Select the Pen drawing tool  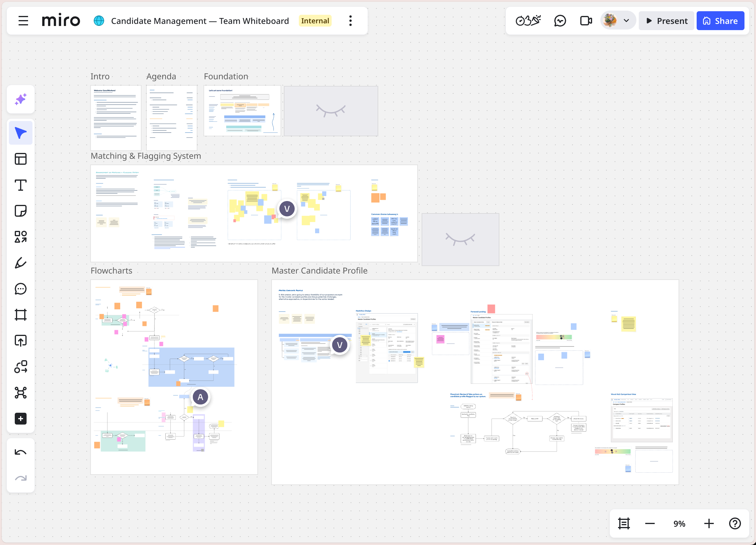tap(21, 263)
